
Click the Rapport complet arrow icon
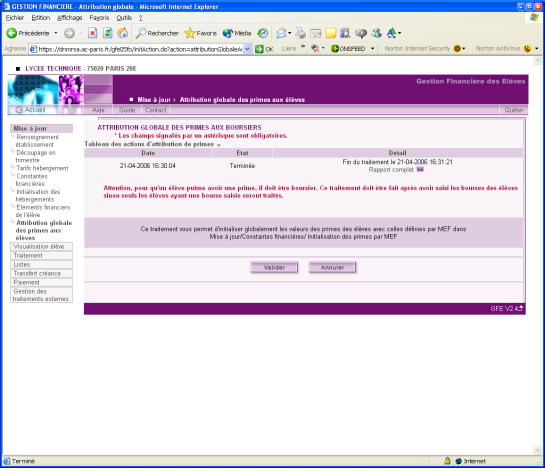pyautogui.click(x=420, y=170)
